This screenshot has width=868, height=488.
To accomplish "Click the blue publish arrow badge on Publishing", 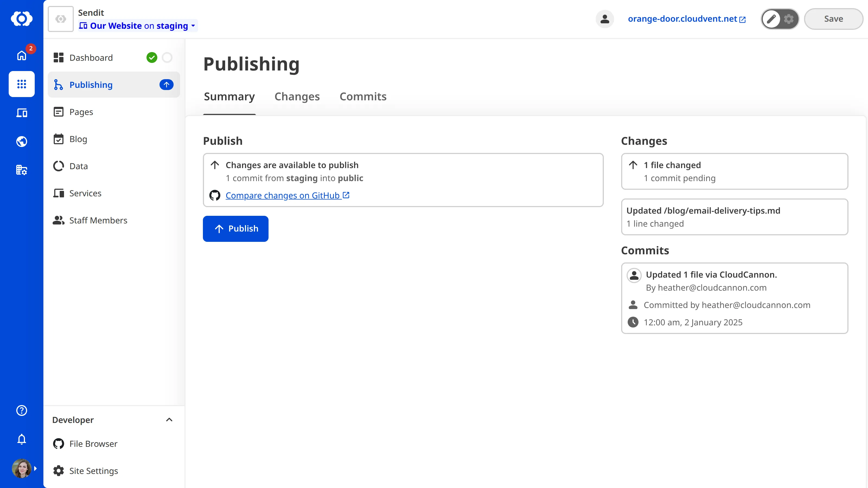I will pos(167,85).
